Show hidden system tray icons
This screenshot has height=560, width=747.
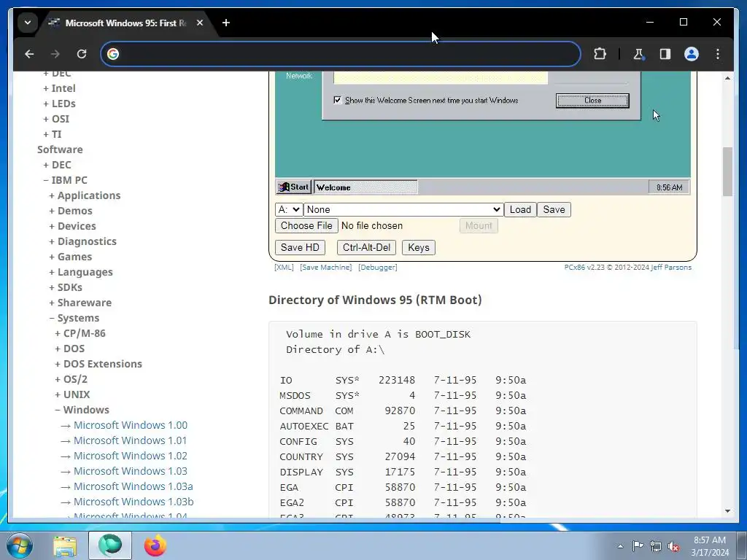(620, 546)
